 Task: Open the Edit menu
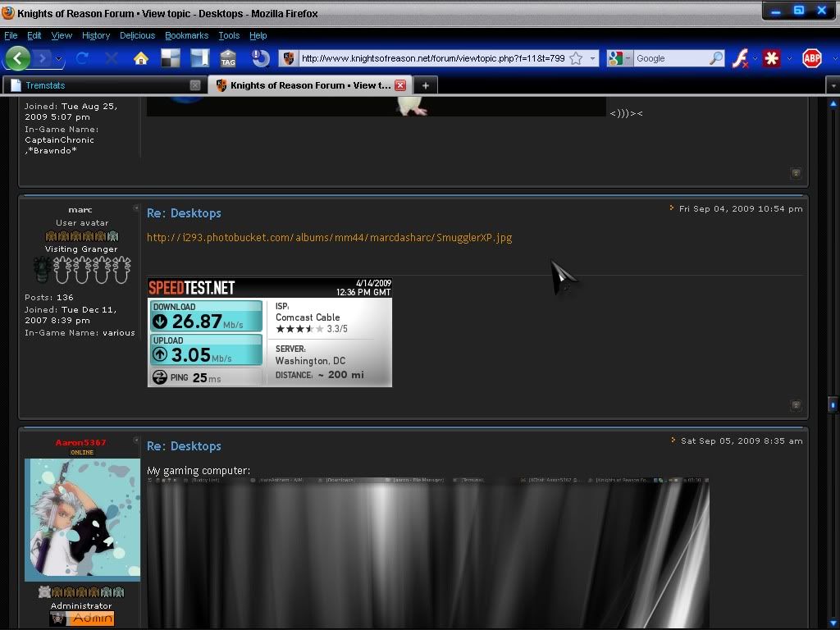[34, 35]
